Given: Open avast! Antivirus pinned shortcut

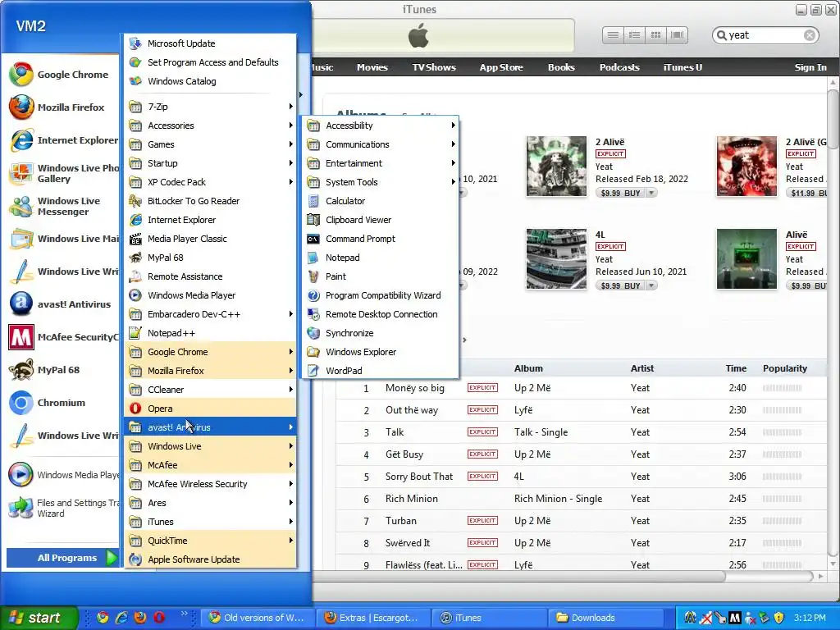Looking at the screenshot, I should [x=62, y=304].
